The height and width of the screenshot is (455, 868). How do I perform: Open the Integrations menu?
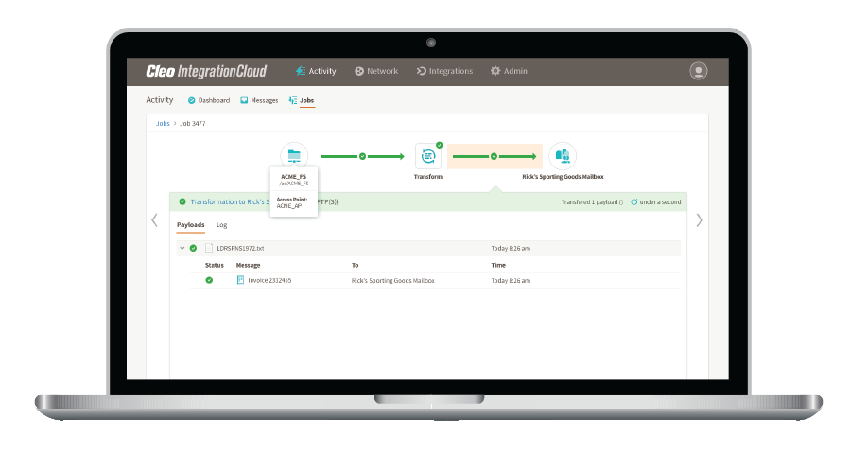pos(444,71)
